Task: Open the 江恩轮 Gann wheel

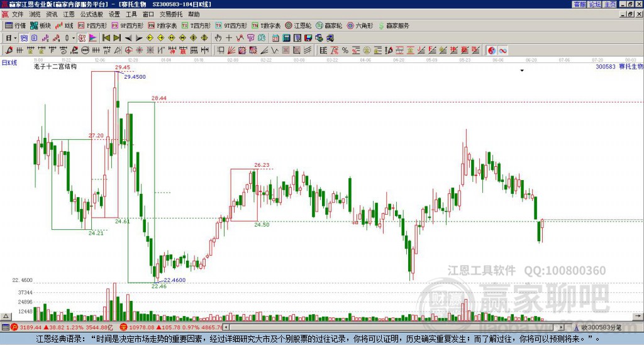Action: pos(298,25)
